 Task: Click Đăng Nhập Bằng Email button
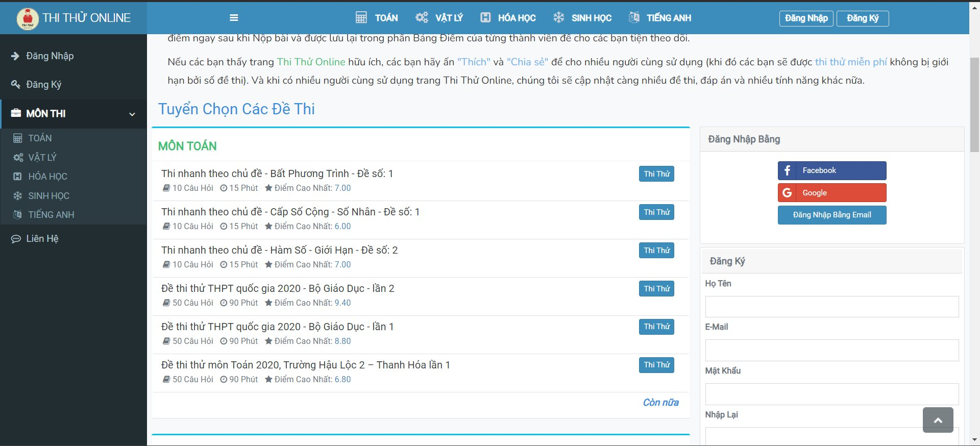(x=832, y=215)
